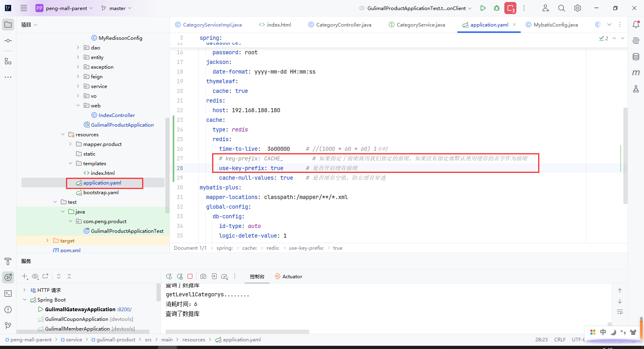Open the Services tool window
Image resolution: width=644 pixels, height=349 pixels.
click(8, 277)
